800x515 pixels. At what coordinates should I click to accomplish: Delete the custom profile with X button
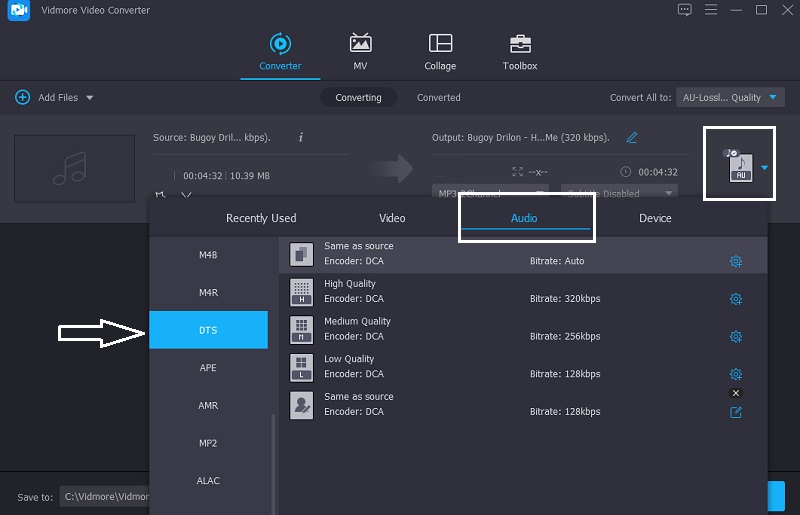(736, 393)
